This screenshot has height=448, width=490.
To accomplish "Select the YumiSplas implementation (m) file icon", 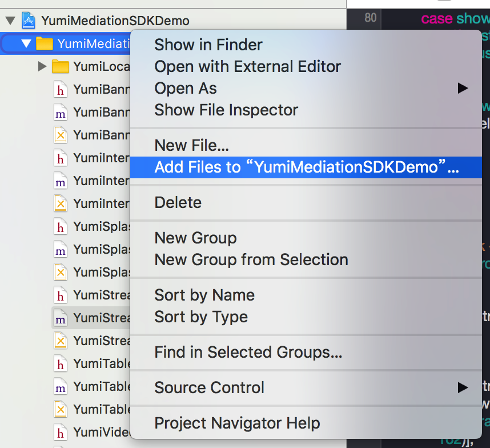I will point(61,249).
